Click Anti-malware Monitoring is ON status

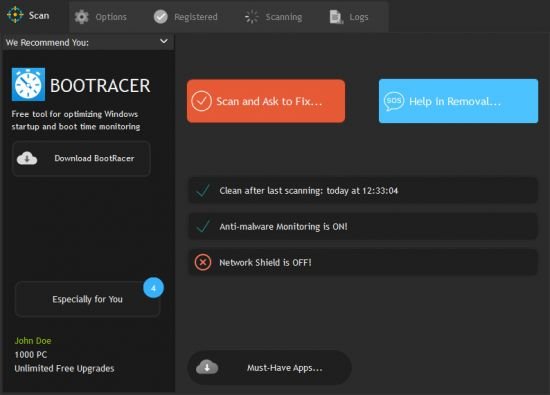click(363, 227)
